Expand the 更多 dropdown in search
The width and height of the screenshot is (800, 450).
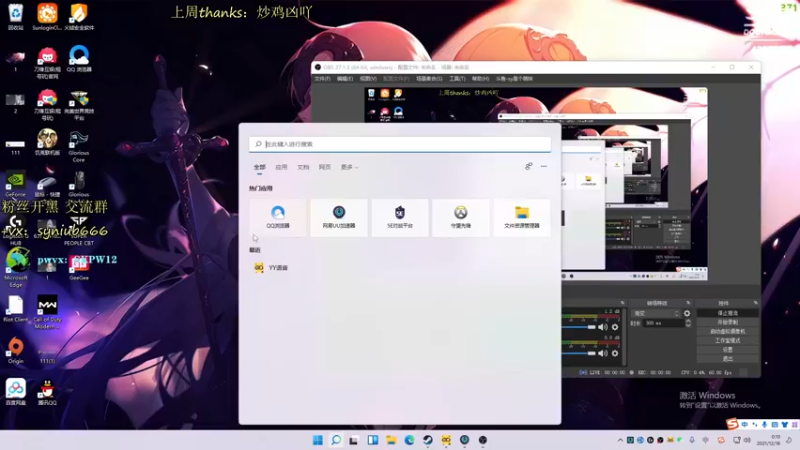(x=349, y=167)
